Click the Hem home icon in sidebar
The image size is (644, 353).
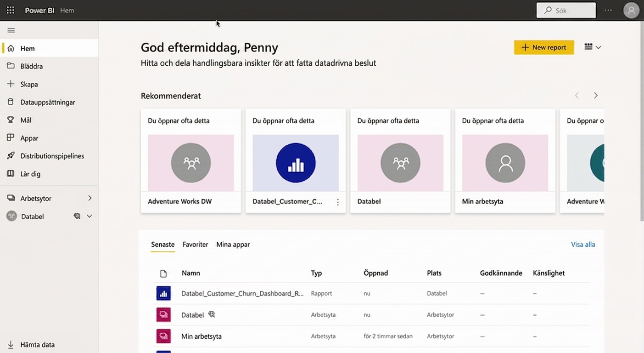tap(11, 48)
